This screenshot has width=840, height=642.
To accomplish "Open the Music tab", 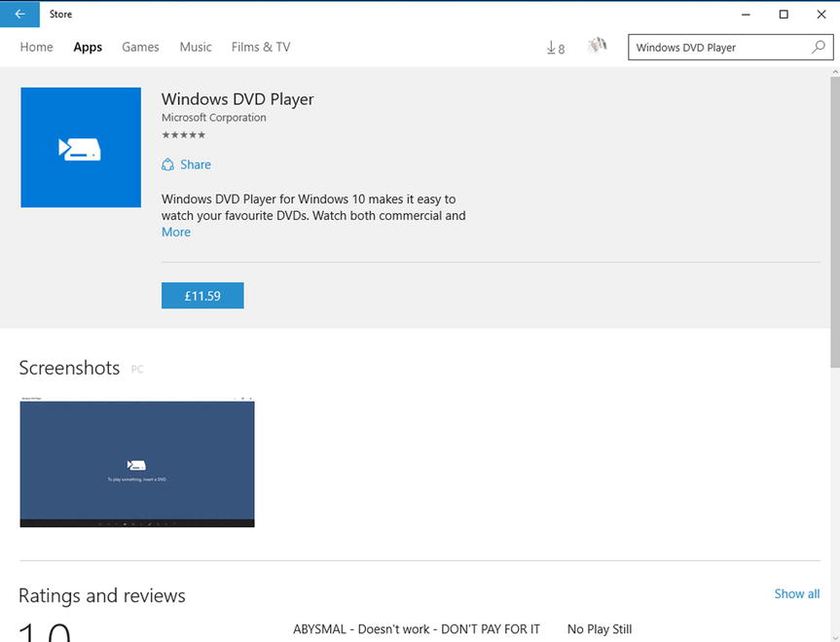I will pyautogui.click(x=196, y=47).
